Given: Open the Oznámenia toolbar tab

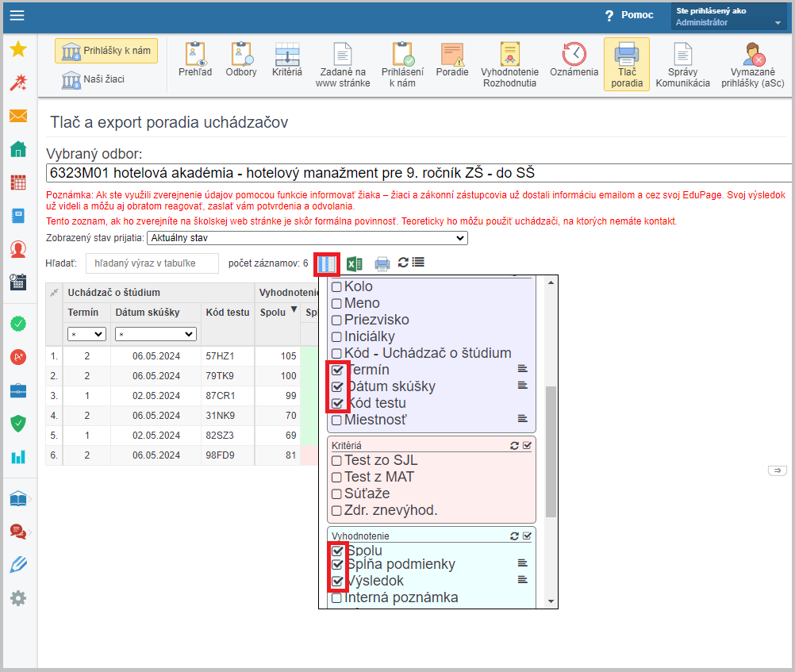Looking at the screenshot, I should [x=574, y=60].
